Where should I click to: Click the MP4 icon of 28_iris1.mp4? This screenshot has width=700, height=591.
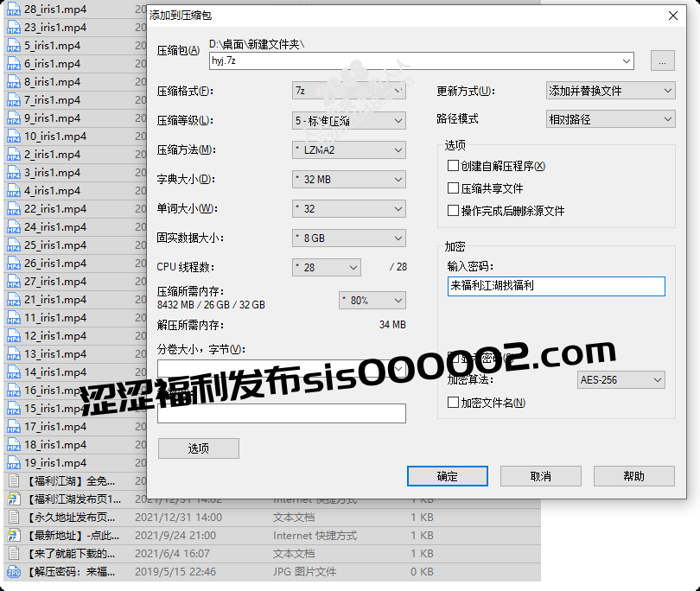14,10
